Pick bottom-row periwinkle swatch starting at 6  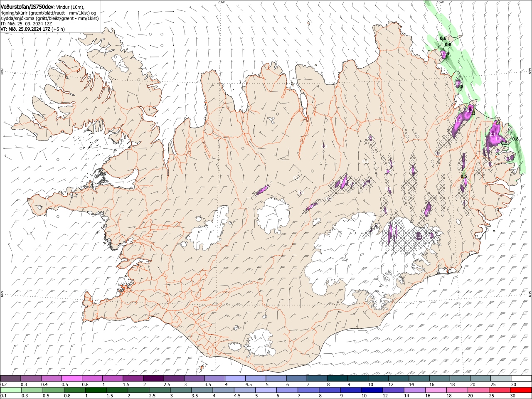tap(287, 390)
